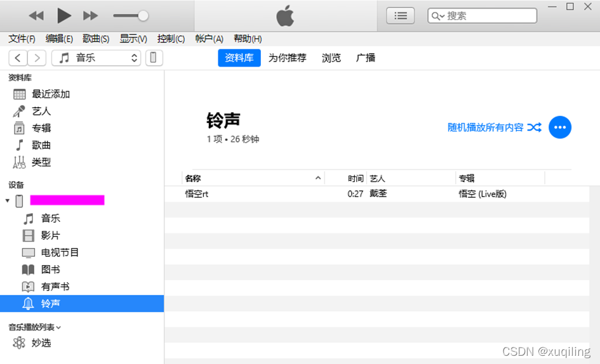Select the phone device icon in sidebar
The width and height of the screenshot is (600, 364).
click(19, 201)
